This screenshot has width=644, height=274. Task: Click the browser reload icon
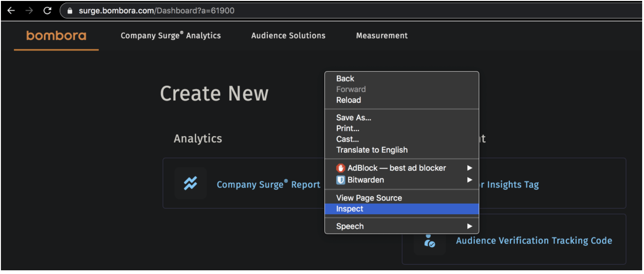pos(47,10)
